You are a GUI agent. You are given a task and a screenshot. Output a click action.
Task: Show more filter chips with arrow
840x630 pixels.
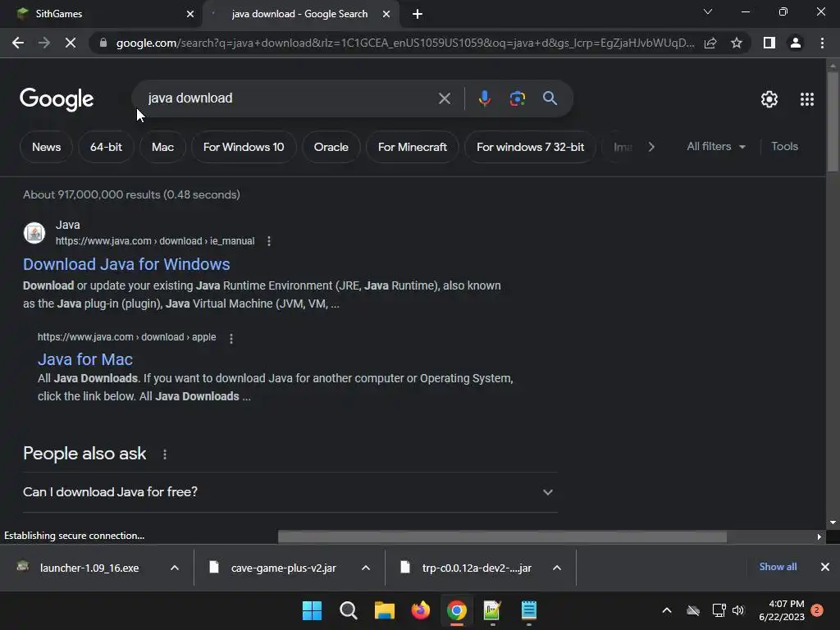[x=651, y=147]
